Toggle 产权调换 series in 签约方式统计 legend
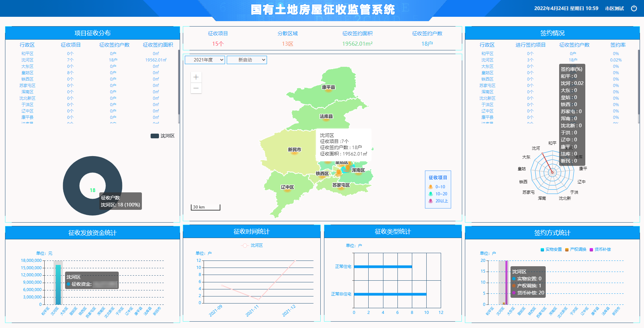Viewport: 644px width, 328px height. [567, 249]
